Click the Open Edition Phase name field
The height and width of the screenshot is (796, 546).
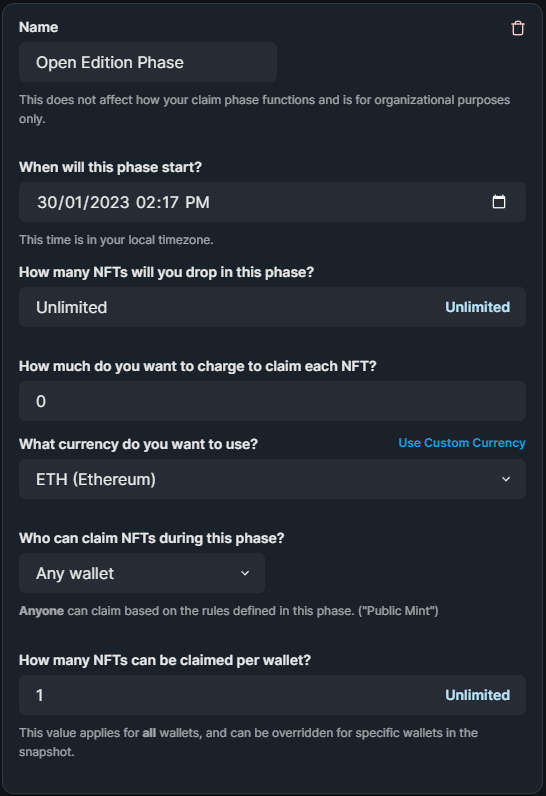click(x=148, y=62)
